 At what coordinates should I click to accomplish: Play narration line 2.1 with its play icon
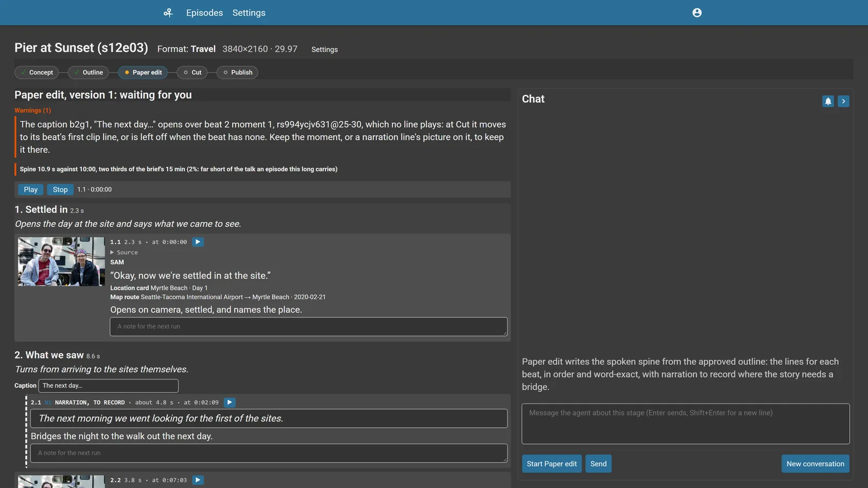pyautogui.click(x=230, y=402)
